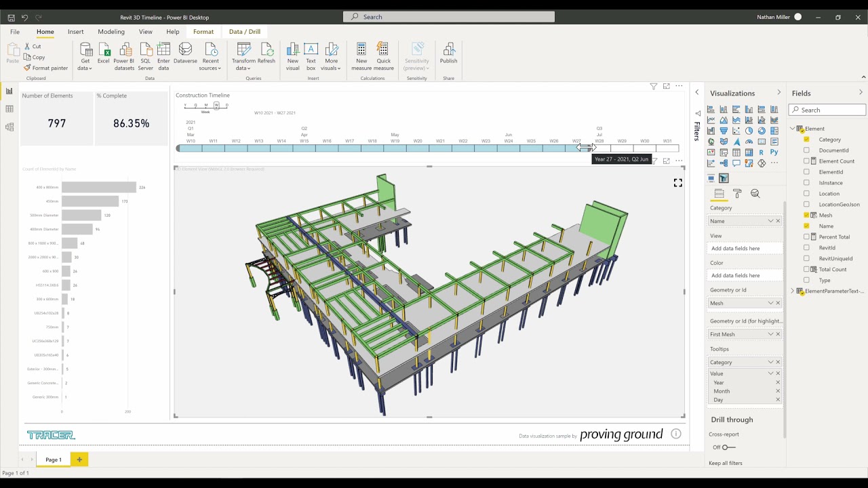Open the Mesh geometry field dropdown

click(770, 303)
